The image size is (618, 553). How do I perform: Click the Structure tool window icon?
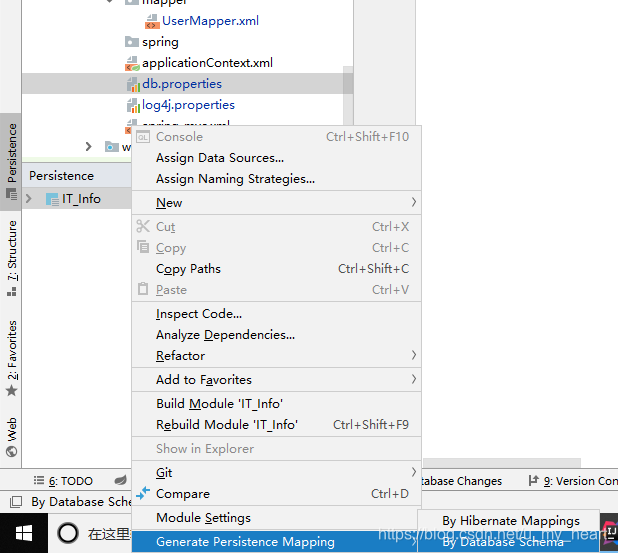pyautogui.click(x=11, y=292)
